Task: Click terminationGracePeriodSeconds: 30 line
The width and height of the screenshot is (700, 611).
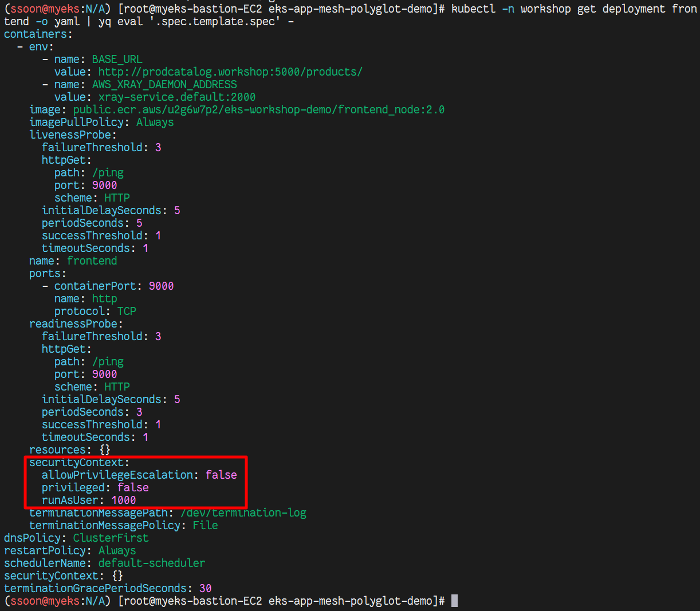Action: tap(108, 589)
